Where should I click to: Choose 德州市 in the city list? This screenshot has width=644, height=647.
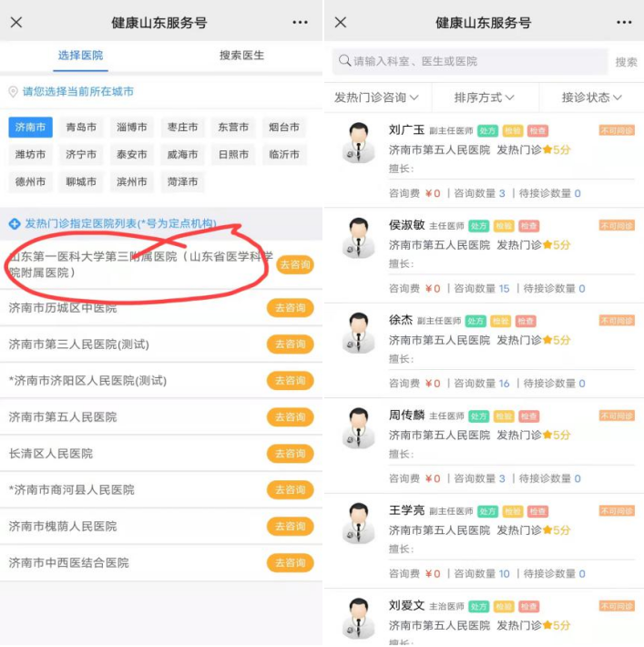pos(31,182)
